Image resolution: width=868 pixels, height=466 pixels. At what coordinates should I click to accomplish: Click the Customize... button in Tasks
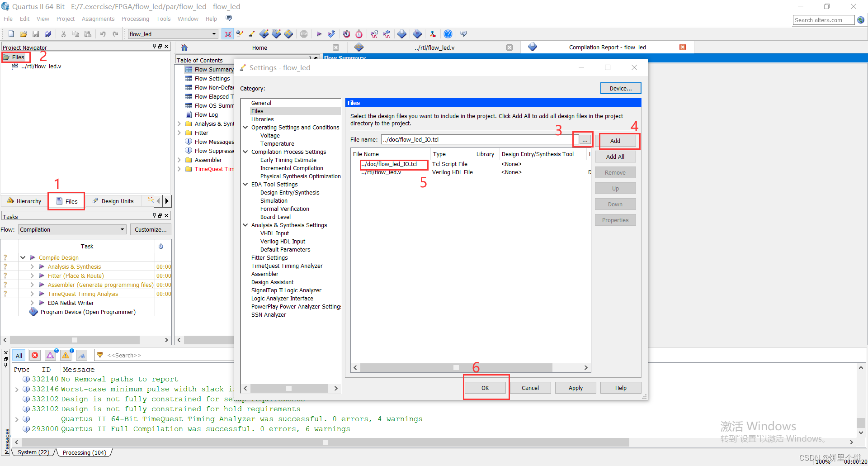point(151,229)
